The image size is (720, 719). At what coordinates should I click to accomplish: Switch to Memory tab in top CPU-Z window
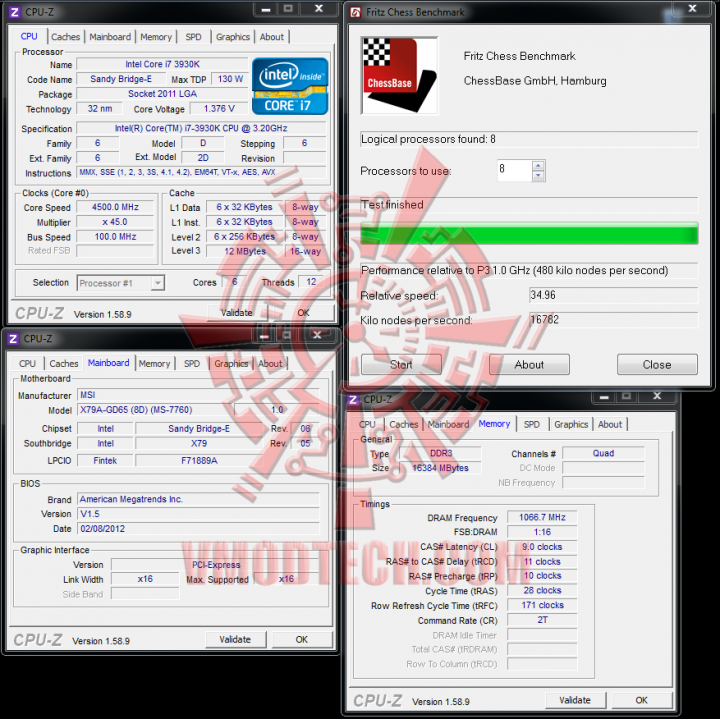156,37
